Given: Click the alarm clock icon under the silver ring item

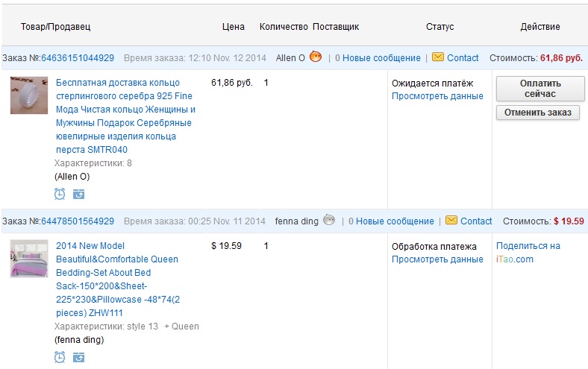Looking at the screenshot, I should 60,194.
